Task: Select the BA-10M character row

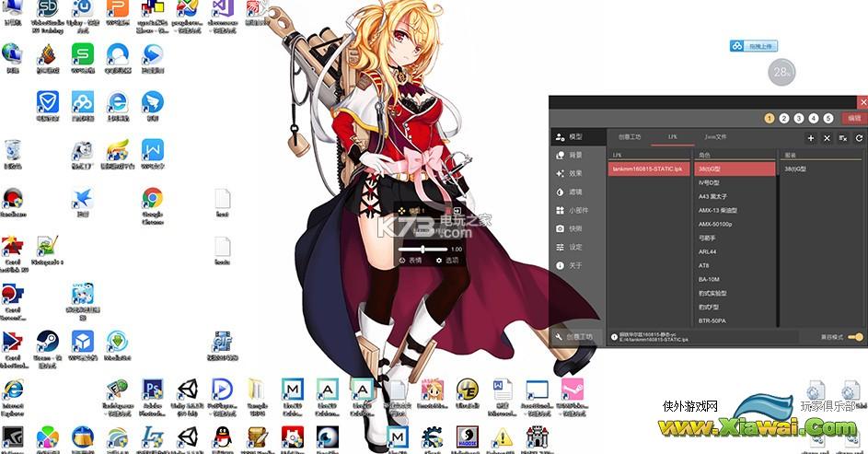Action: pos(735,280)
